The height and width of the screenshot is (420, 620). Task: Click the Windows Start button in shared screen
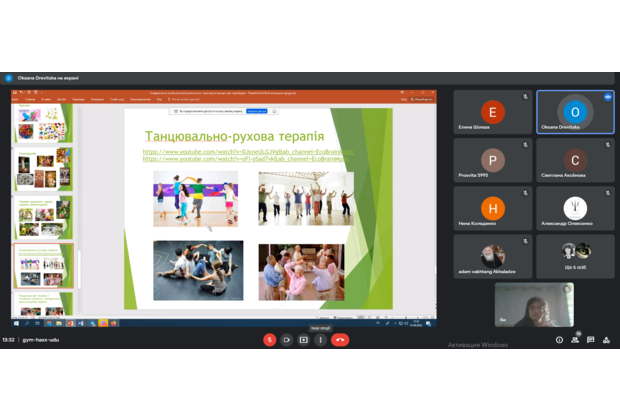16,323
